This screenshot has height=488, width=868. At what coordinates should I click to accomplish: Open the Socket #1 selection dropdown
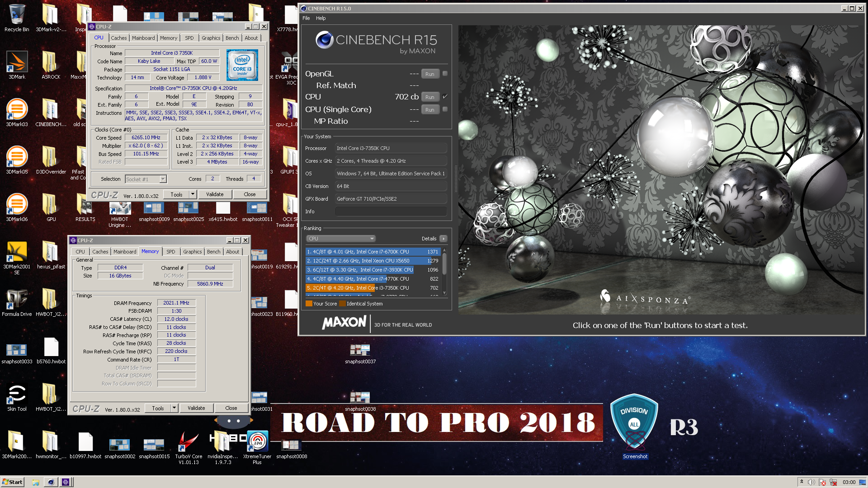146,179
